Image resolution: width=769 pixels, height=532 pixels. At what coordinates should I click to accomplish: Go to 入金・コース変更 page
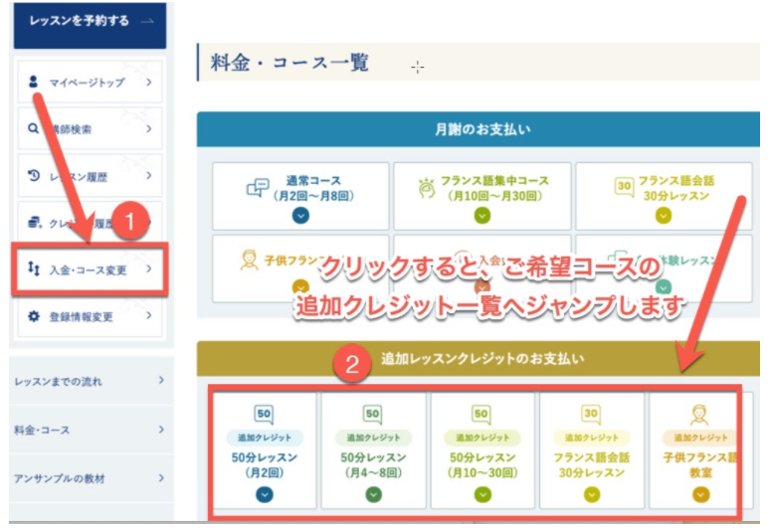[89, 269]
